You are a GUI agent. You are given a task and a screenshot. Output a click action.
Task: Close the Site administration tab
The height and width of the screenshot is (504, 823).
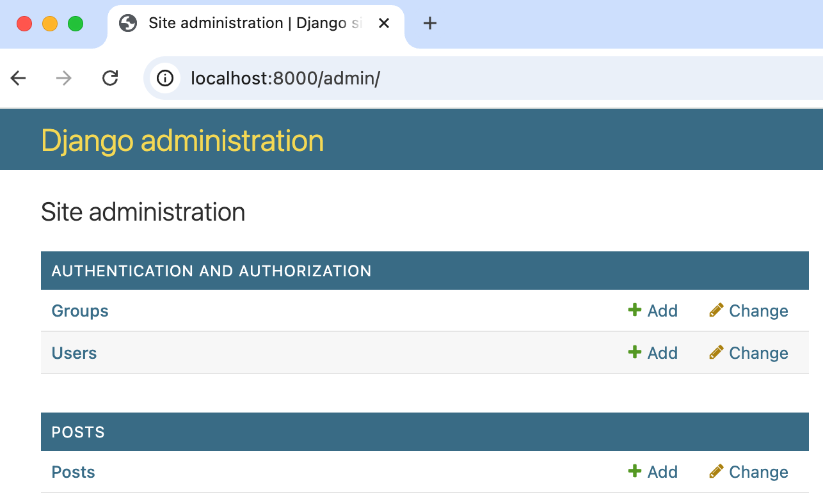point(384,24)
